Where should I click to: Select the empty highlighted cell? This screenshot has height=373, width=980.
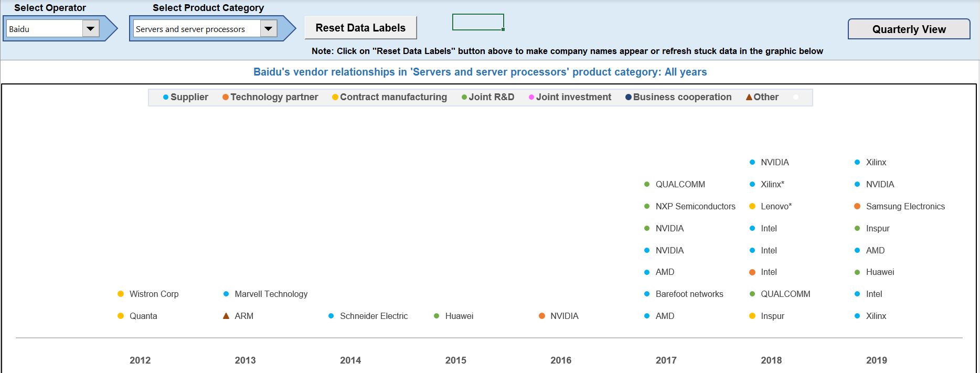point(478,22)
